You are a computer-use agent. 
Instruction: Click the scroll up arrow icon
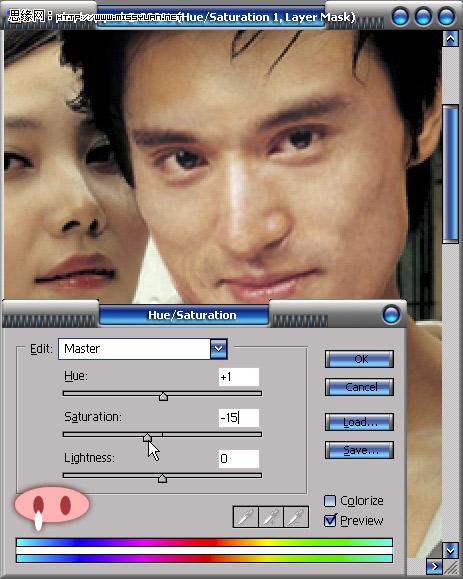(x=450, y=38)
